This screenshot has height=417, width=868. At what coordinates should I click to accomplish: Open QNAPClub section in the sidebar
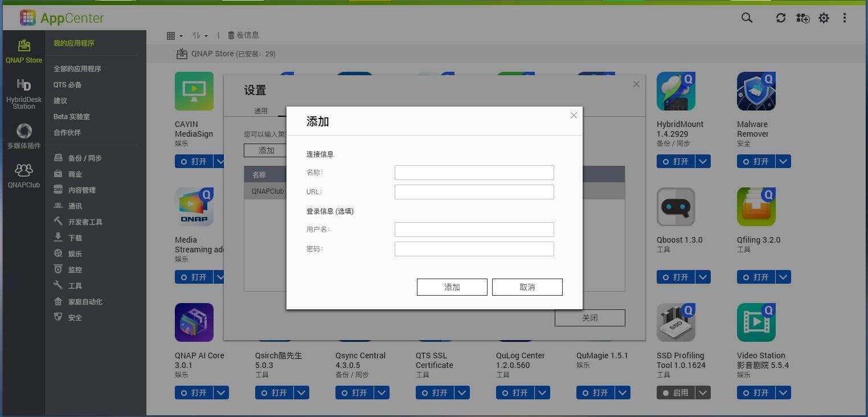tap(23, 175)
